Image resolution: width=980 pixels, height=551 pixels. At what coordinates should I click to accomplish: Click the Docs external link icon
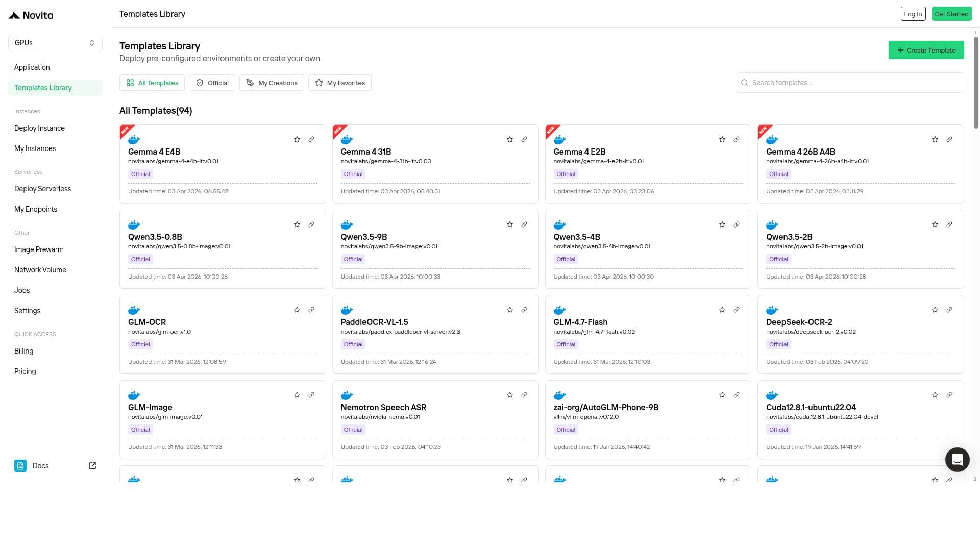[92, 466]
